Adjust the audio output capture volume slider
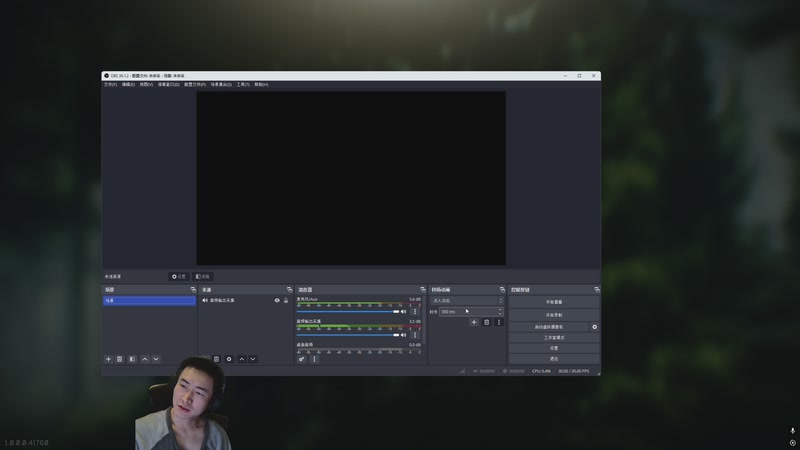This screenshot has width=800, height=450. point(348,335)
